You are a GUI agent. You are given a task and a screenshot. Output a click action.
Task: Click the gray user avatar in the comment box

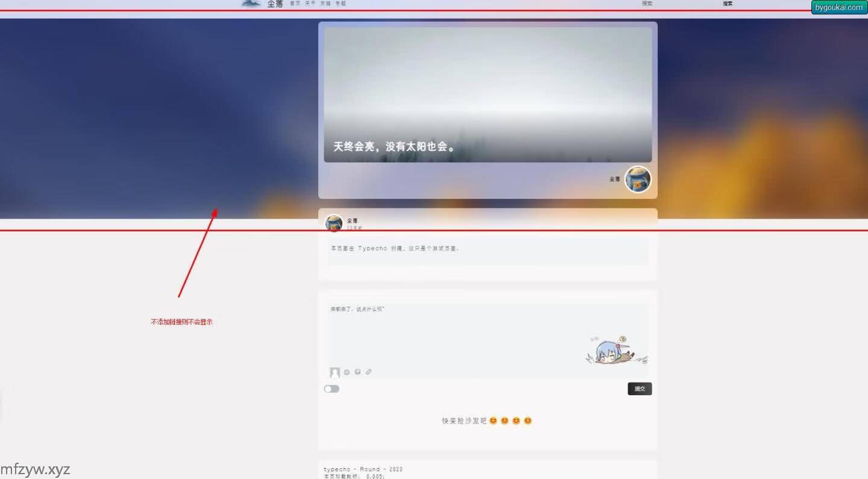(335, 372)
